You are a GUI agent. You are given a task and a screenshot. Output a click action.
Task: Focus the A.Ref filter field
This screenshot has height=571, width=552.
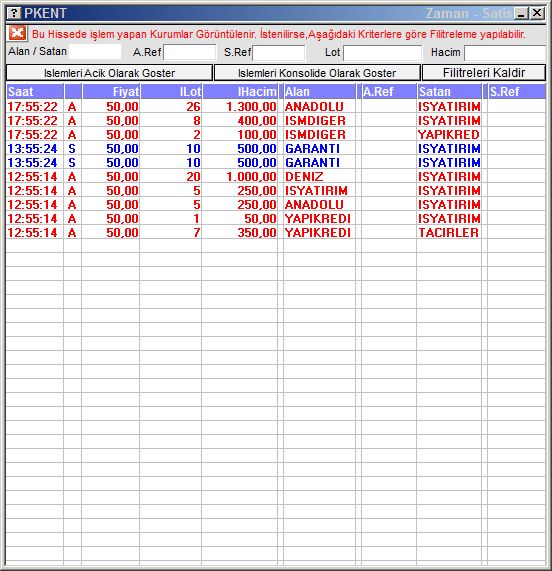[189, 52]
